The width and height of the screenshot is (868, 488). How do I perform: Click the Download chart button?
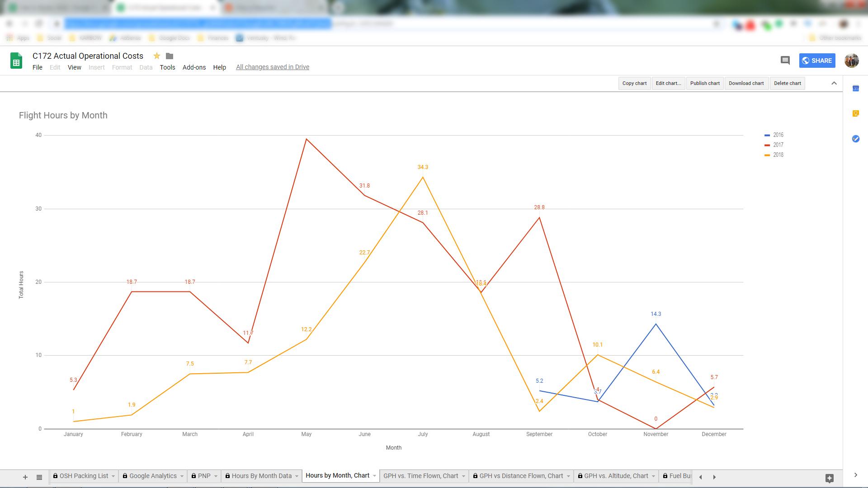(x=746, y=83)
